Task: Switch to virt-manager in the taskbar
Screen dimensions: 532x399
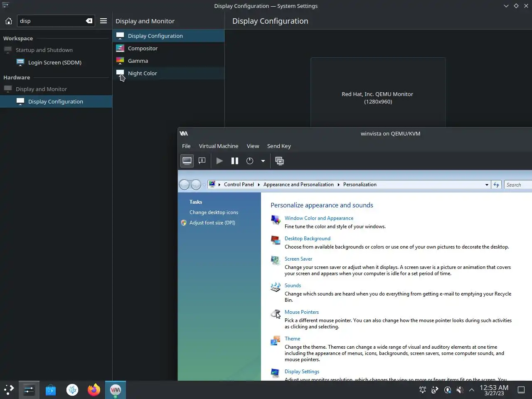Action: [x=116, y=390]
